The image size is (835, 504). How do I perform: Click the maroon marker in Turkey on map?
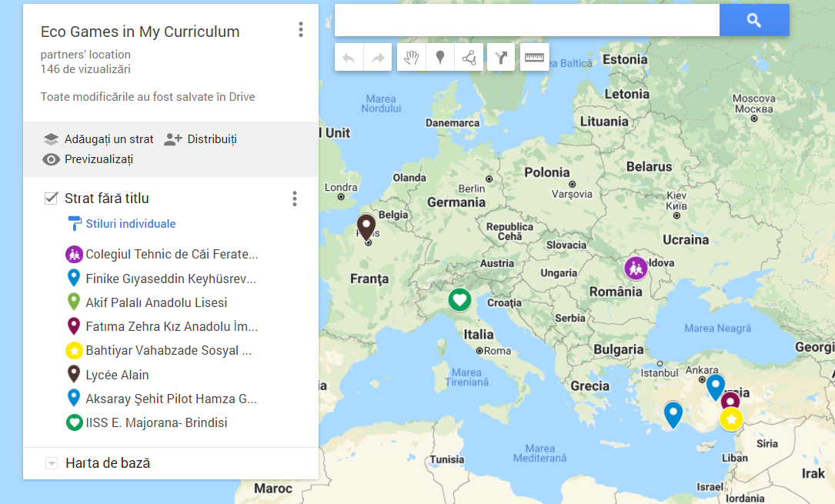coord(730,400)
